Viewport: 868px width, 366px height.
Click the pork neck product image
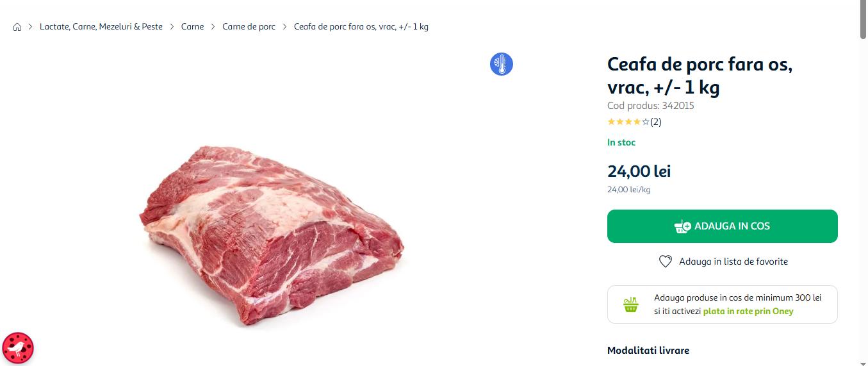point(272,235)
